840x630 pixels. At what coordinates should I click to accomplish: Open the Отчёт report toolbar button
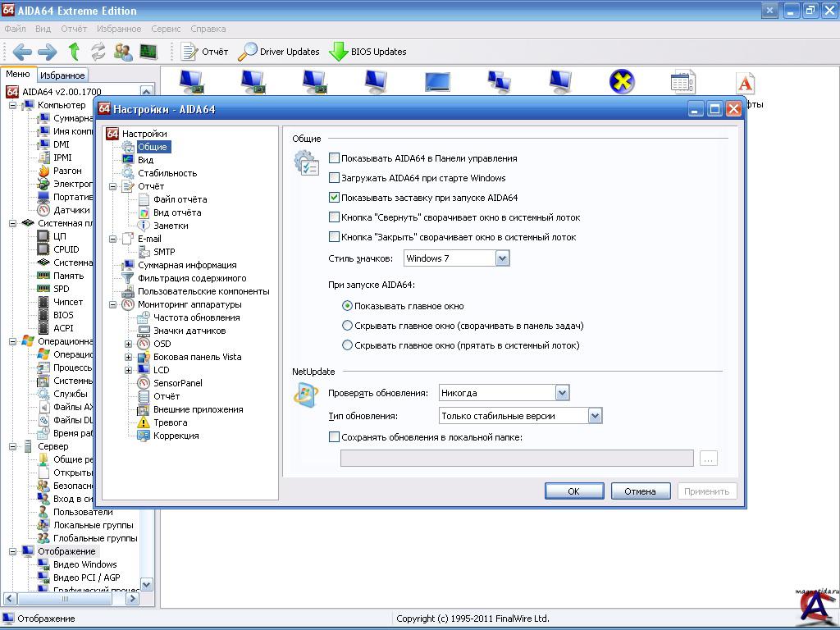click(x=205, y=52)
